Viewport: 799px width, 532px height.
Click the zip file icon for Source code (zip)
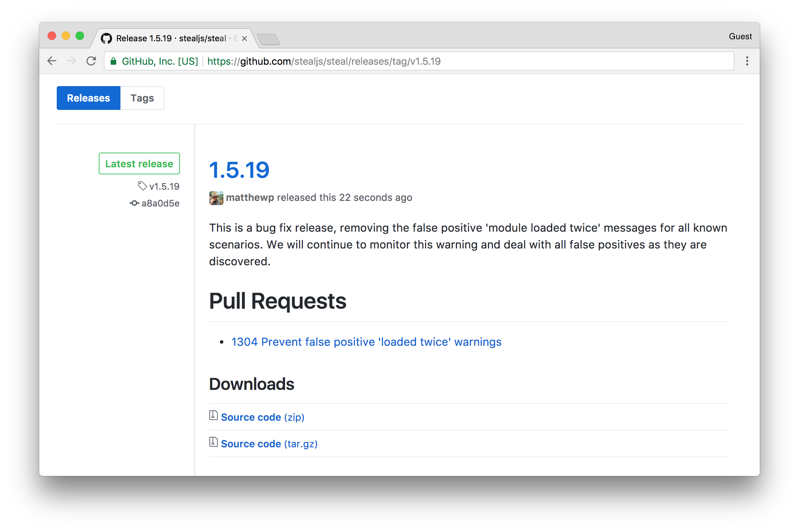214,415
